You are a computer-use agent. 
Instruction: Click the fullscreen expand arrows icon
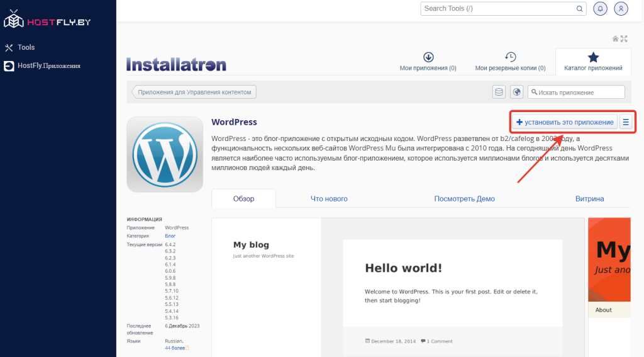click(x=624, y=38)
